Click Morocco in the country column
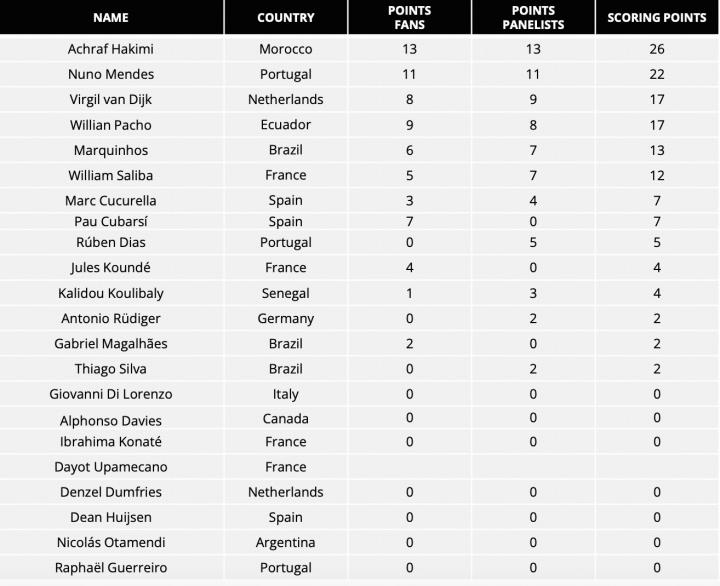 pos(285,49)
